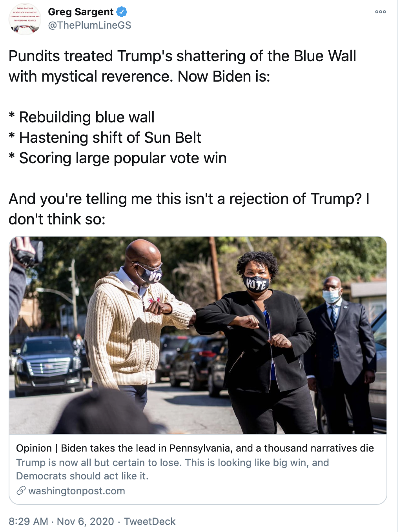
Task: Click the black Cadillac SUV in photo
Action: 48,363
